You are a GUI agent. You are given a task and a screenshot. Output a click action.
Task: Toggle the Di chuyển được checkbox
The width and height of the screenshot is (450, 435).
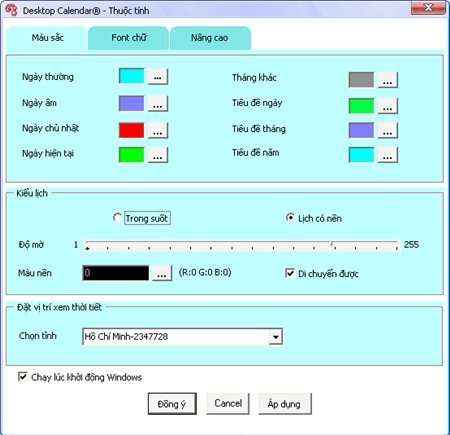(x=290, y=273)
